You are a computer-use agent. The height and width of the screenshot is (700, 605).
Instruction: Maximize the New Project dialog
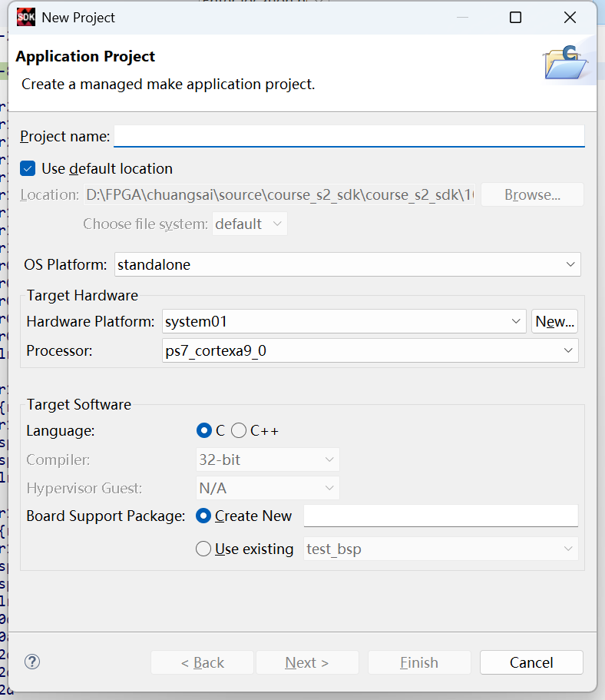(515, 18)
